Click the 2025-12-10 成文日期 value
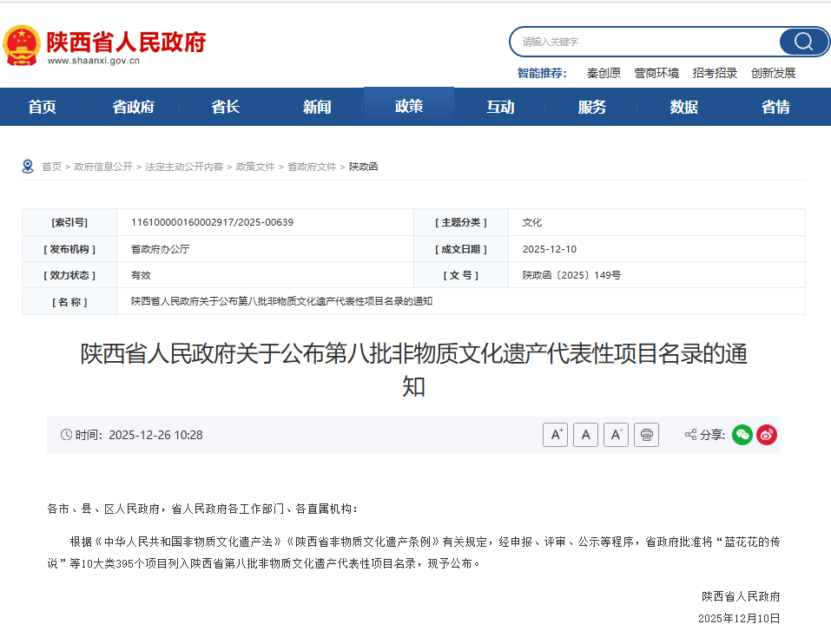 coord(549,249)
